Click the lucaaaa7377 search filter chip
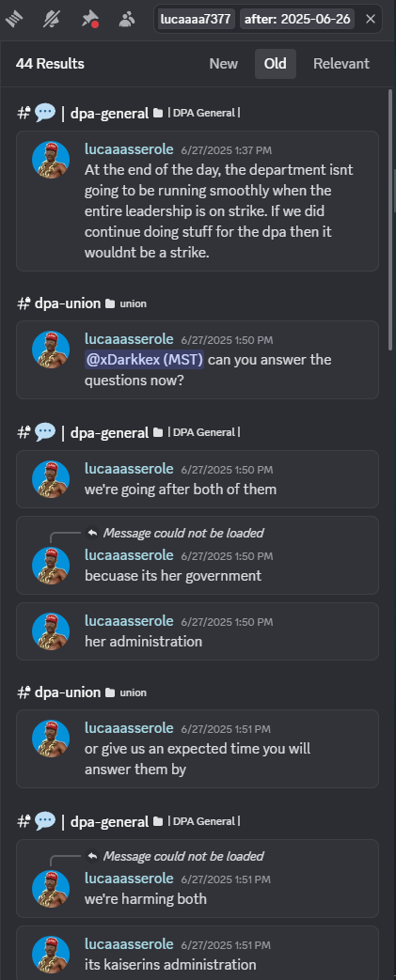 pos(196,20)
